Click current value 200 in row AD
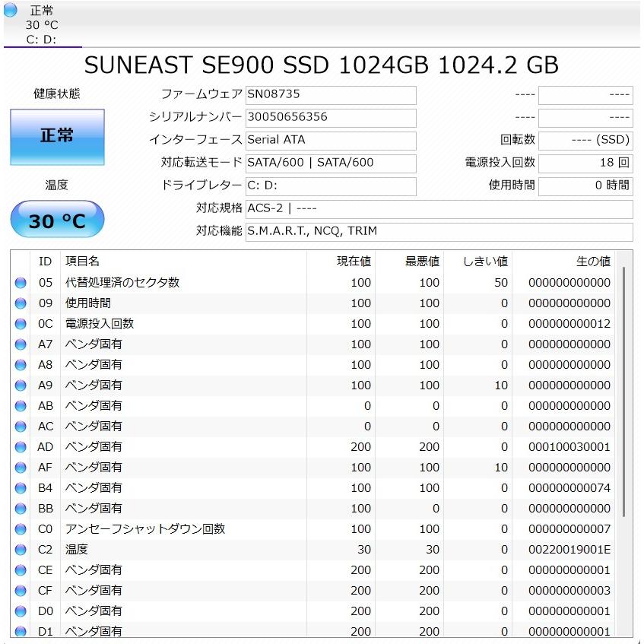The width and height of the screenshot is (644, 644). (361, 447)
